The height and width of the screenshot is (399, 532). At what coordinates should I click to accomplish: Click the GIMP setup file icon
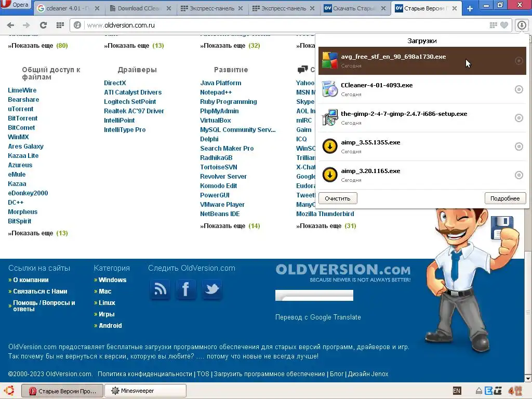pos(330,118)
